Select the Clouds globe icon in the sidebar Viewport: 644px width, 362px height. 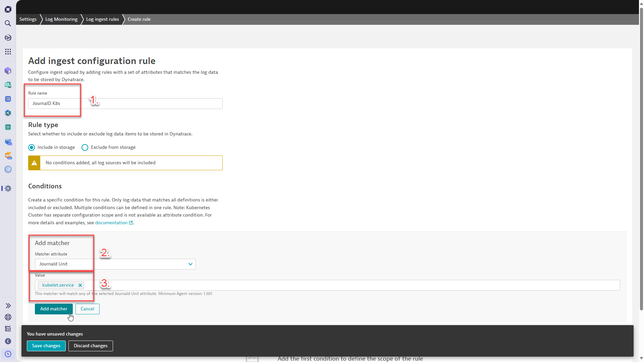point(8,169)
